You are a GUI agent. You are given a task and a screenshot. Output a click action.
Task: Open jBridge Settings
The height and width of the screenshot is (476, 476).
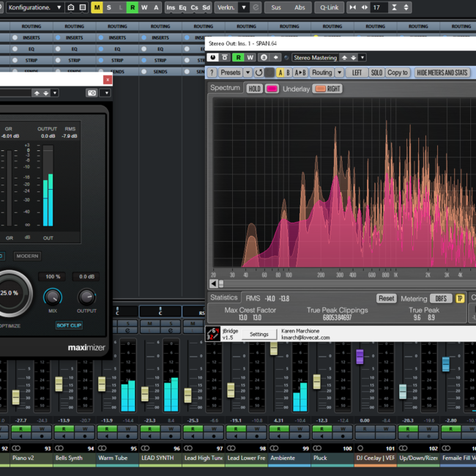tap(259, 334)
